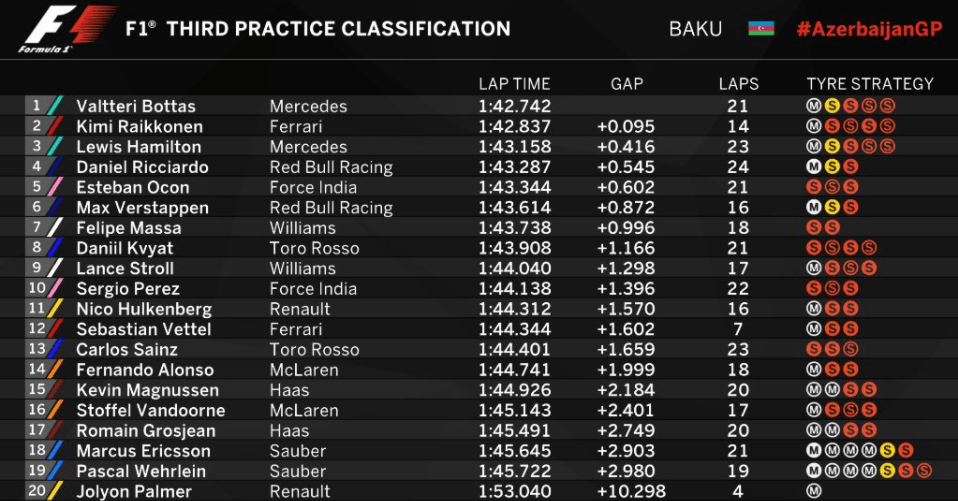Click Ericsson's yellow supersoft tyre icon

(887, 450)
